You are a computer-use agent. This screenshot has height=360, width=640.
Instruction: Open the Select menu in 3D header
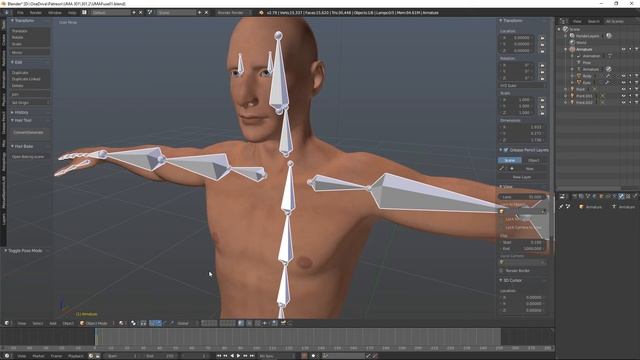point(38,323)
